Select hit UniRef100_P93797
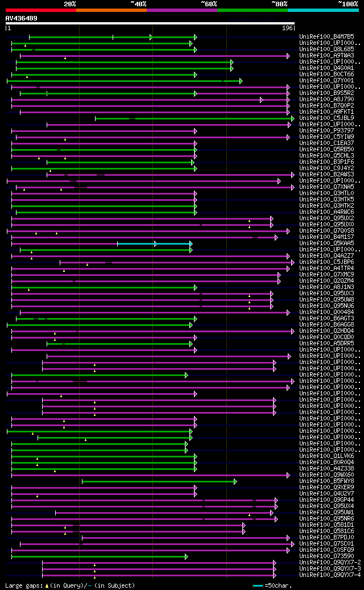 [x=326, y=130]
